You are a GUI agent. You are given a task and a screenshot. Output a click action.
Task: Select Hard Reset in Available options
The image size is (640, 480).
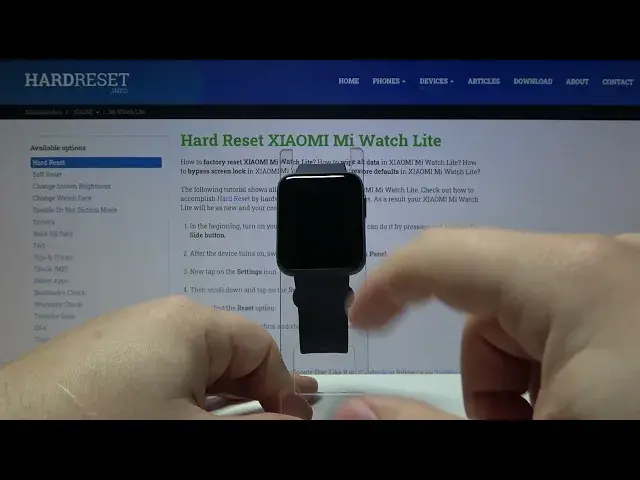(96, 162)
